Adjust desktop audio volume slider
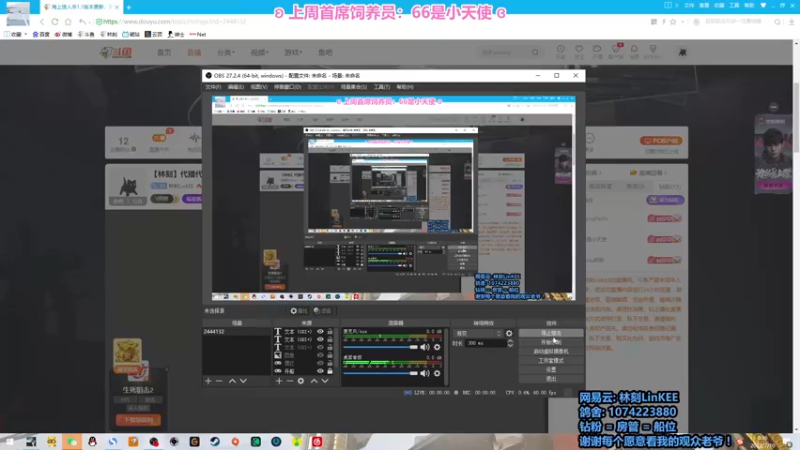 coord(381,373)
